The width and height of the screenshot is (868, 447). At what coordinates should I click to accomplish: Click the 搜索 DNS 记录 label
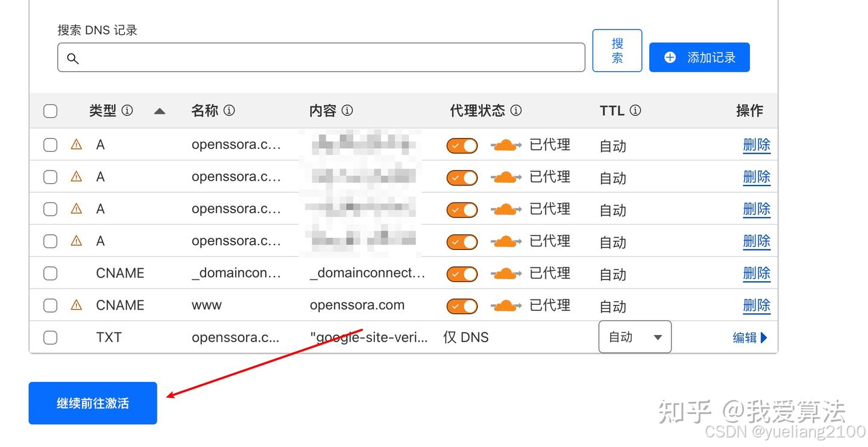click(98, 30)
